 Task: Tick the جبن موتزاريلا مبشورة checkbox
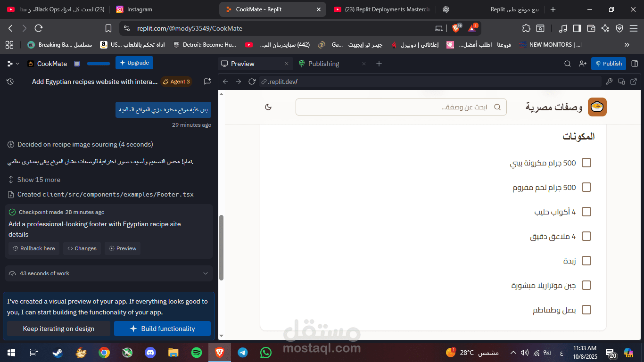pyautogui.click(x=586, y=285)
